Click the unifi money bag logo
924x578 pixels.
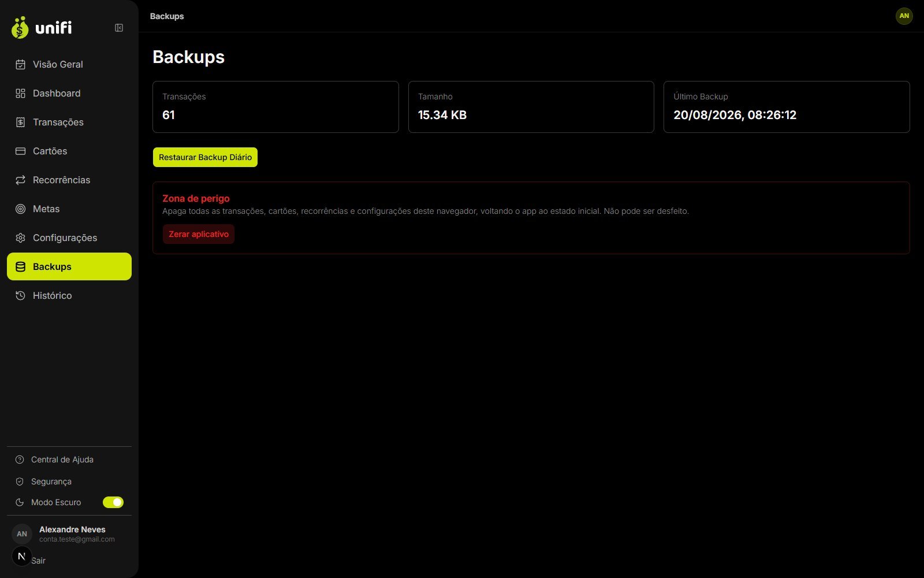20,28
